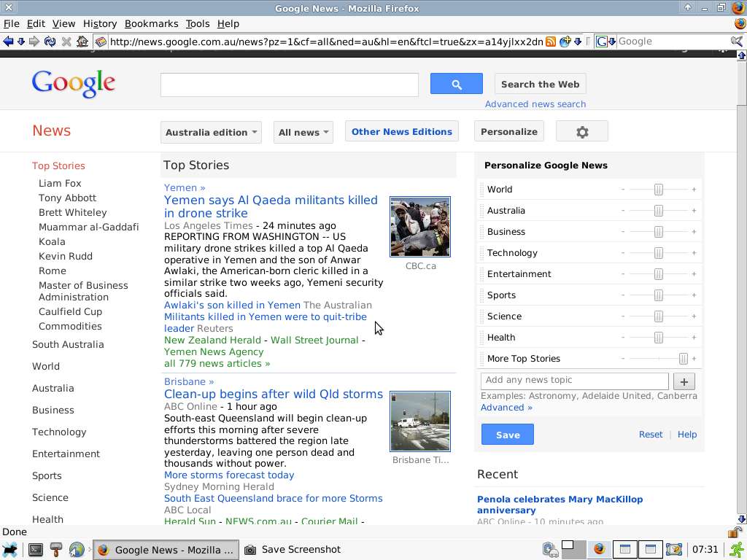Open the settings gear button

(581, 131)
